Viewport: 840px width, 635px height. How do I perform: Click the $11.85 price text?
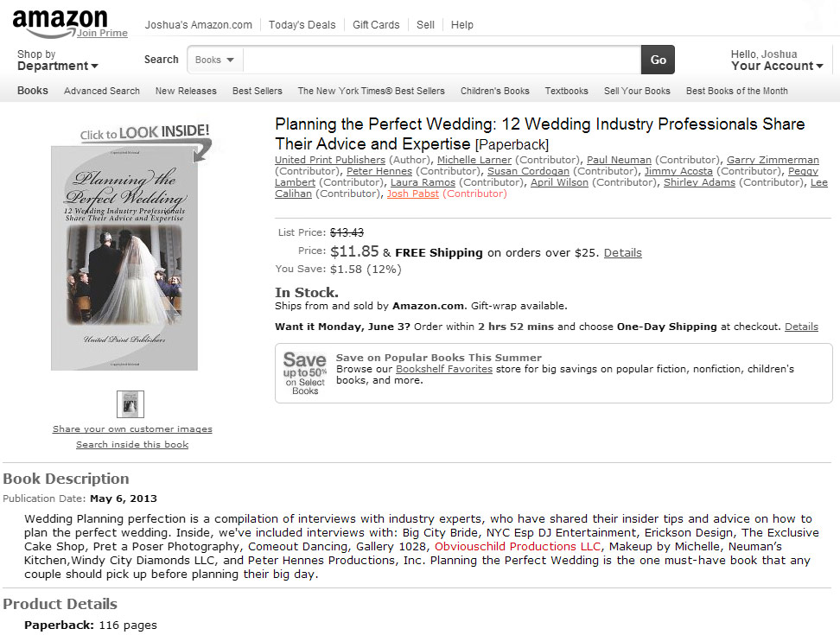point(354,251)
